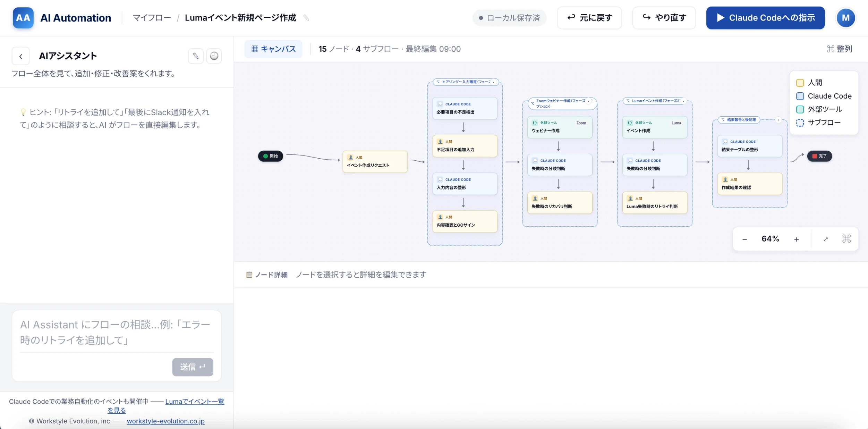Click the person icon on イベント作成リクエスト node
The width and height of the screenshot is (868, 429).
coord(350,157)
